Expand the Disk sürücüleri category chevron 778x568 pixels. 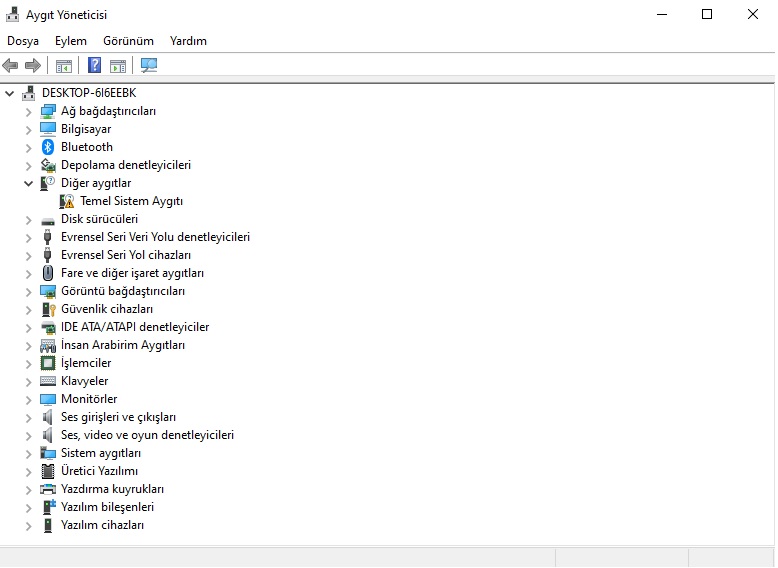(28, 219)
